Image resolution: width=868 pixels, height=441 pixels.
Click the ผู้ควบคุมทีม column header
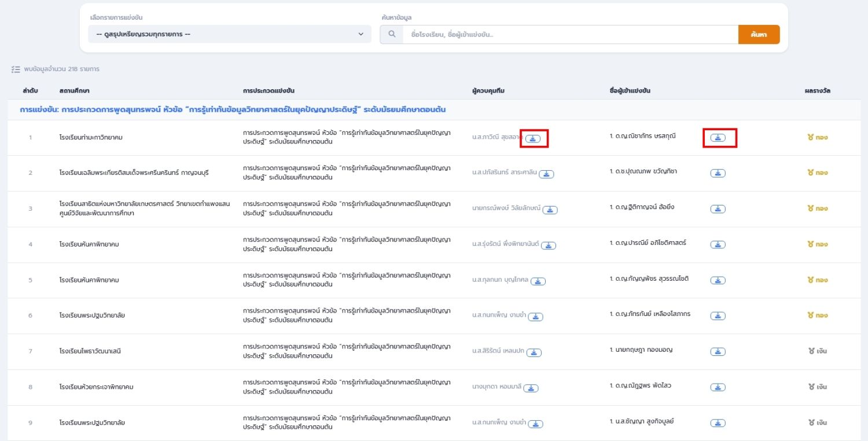click(x=488, y=91)
